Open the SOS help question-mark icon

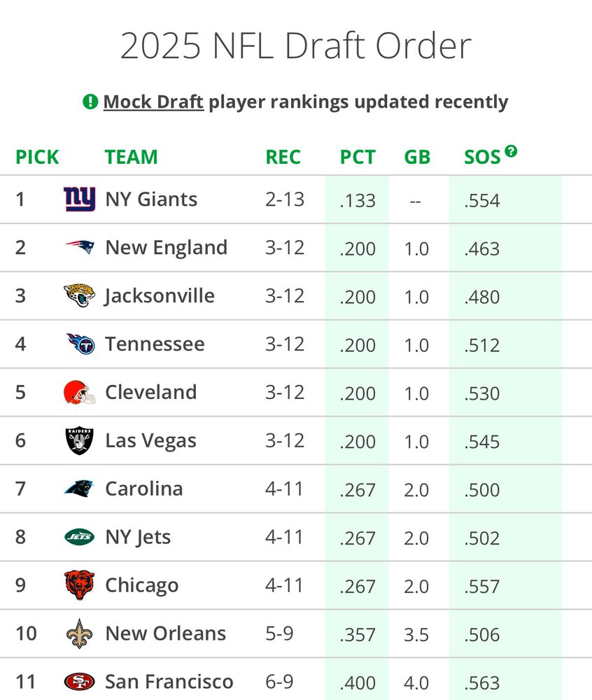tap(511, 151)
